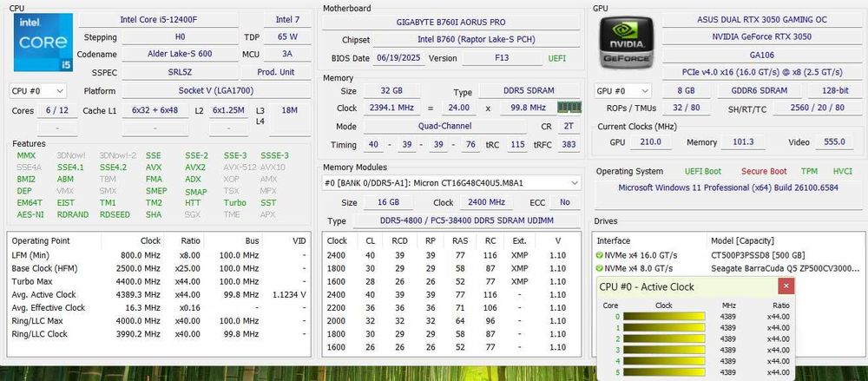
Task: Click the Quad-Channel memory mode field
Action: pos(444,126)
